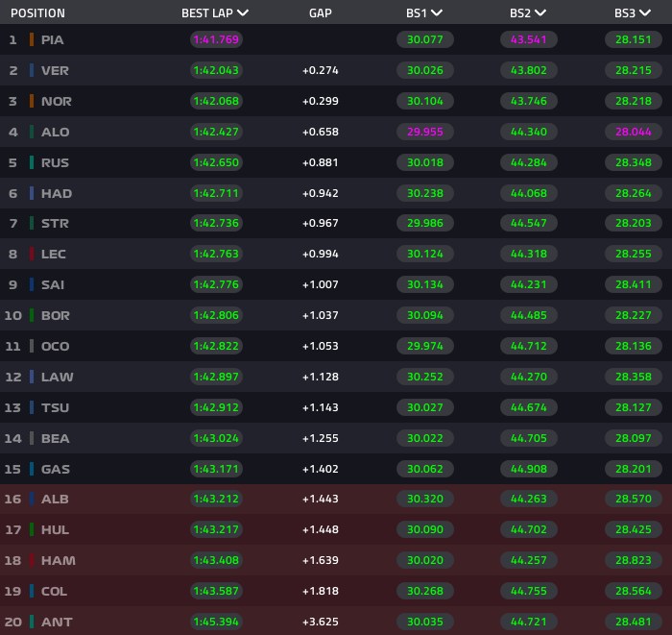Image resolution: width=672 pixels, height=635 pixels.
Task: Toggle the BS3 column chevron
Action: (x=645, y=12)
